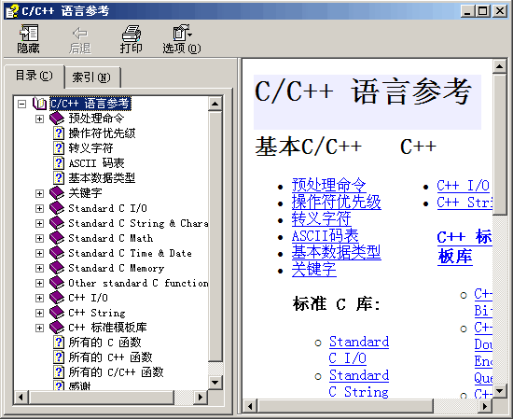This screenshot has width=513, height=420.
Task: Switch to the 索引 (Index) tab
Action: point(91,77)
